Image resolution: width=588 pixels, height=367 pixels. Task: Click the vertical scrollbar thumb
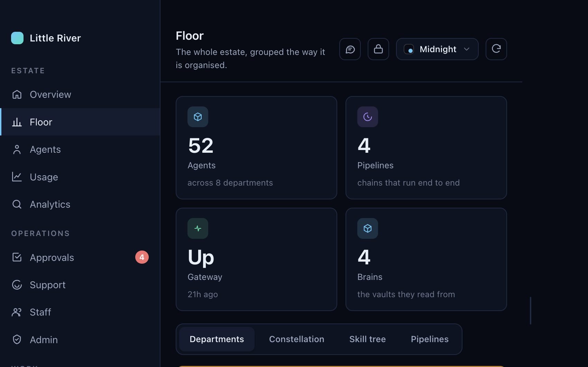[x=531, y=310]
